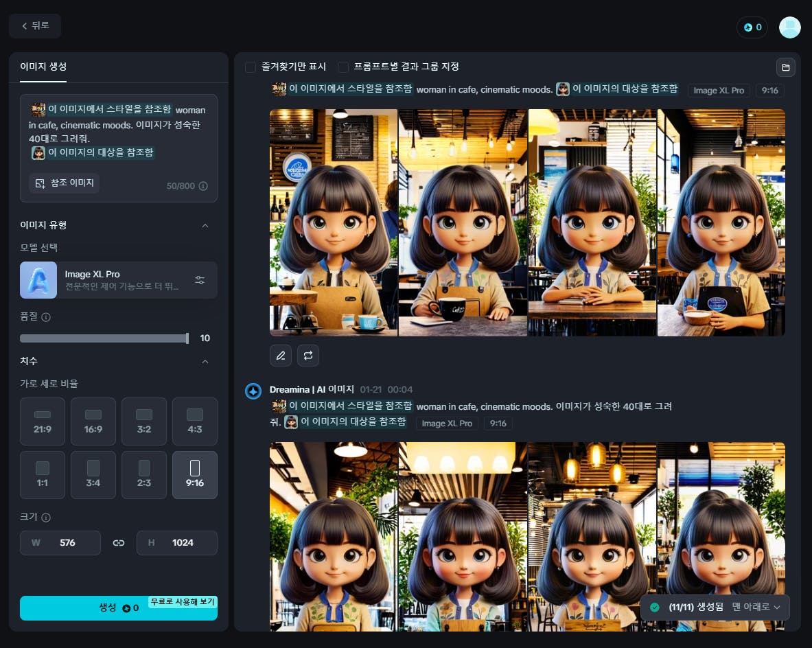Collapse the 이미지 유형 section
Screen dimensions: 812x648
tap(205, 226)
